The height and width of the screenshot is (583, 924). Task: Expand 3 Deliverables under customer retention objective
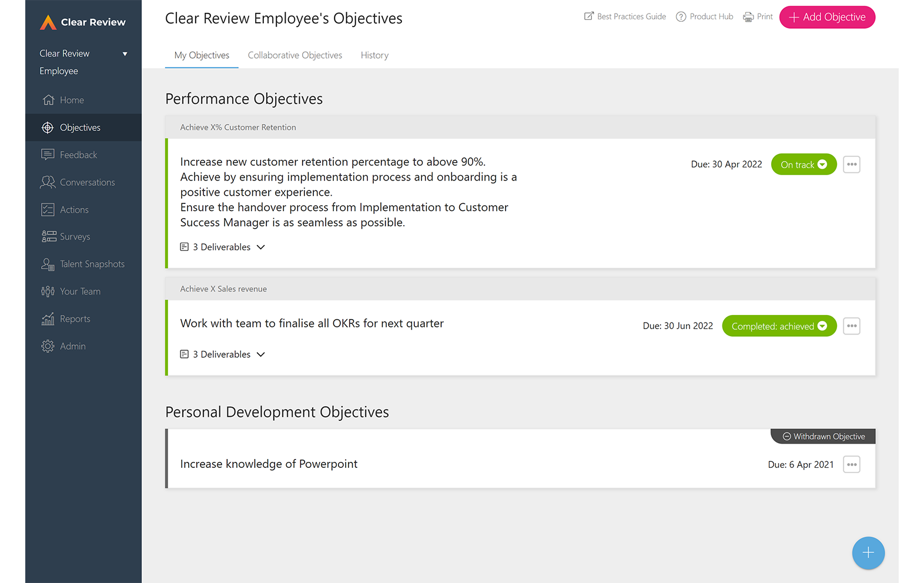(x=223, y=247)
